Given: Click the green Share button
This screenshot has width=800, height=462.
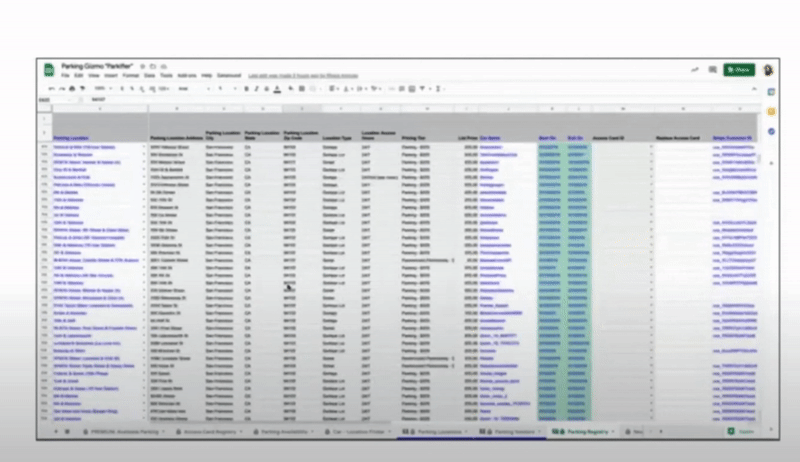Looking at the screenshot, I should [x=738, y=70].
